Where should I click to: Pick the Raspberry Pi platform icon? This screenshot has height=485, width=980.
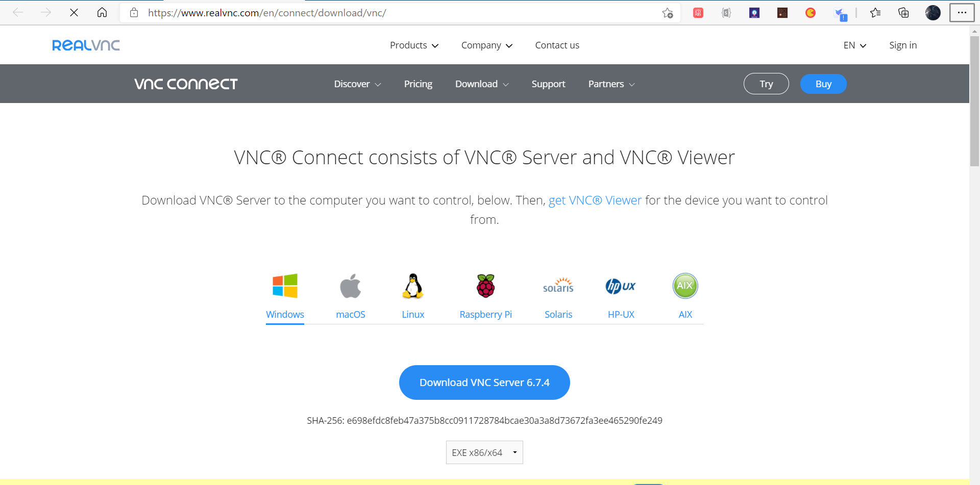(x=485, y=286)
